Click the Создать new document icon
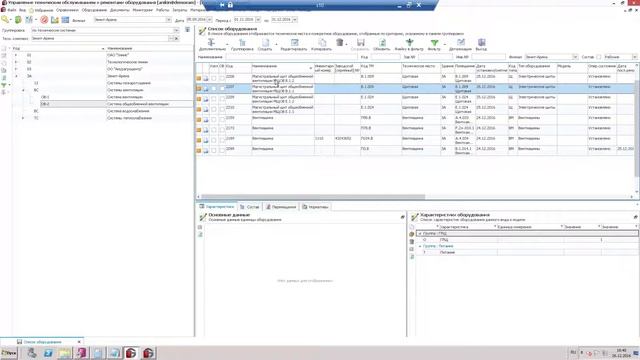This screenshot has height=360, width=640. click(265, 42)
